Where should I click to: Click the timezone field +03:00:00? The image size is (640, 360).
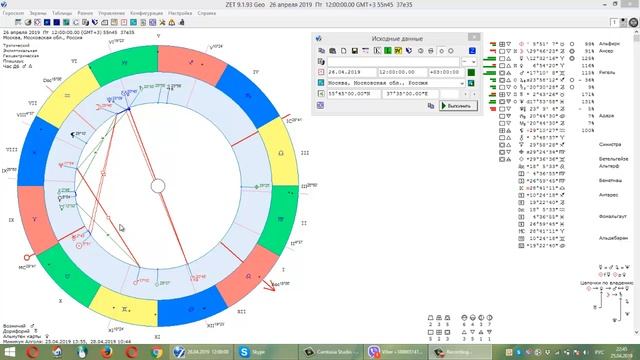(x=446, y=72)
